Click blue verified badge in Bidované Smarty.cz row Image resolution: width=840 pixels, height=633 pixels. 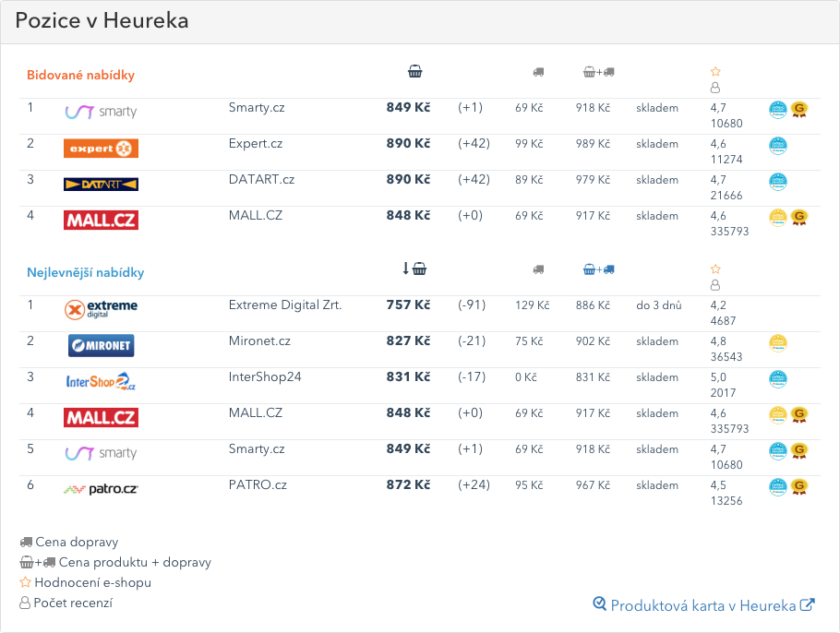(778, 110)
